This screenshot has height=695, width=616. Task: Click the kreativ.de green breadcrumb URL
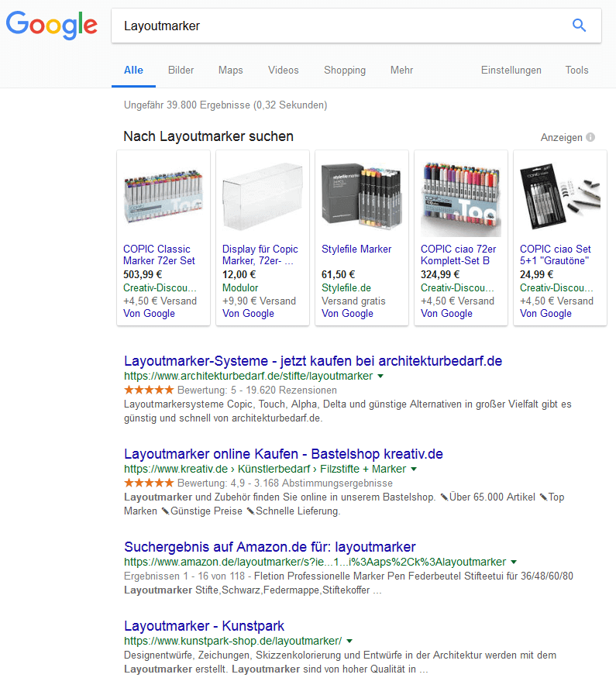[x=265, y=469]
